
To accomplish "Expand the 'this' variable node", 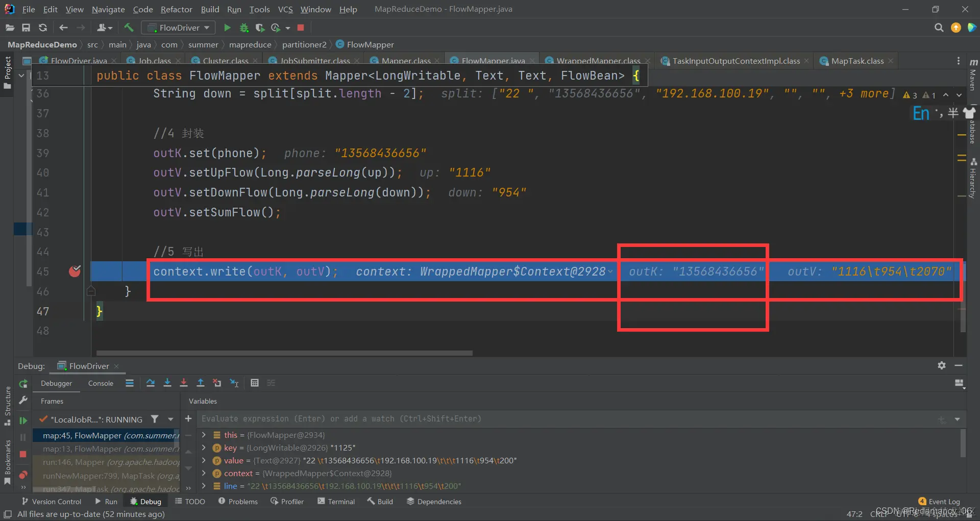I will [x=204, y=435].
